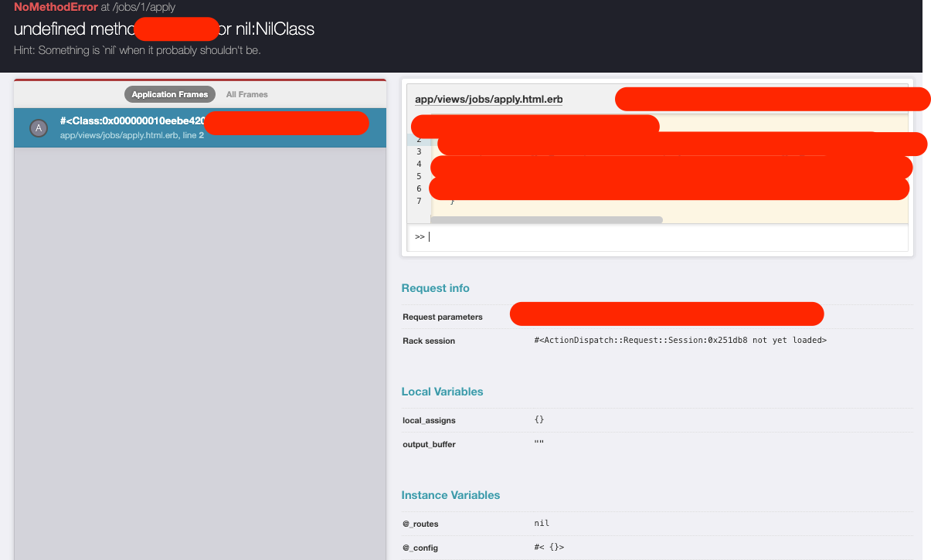The height and width of the screenshot is (560, 931).
Task: Click code line number 7
Action: [419, 202]
